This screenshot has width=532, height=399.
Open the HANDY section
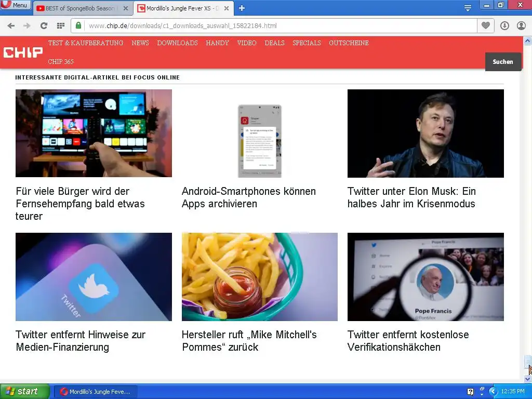pyautogui.click(x=217, y=43)
